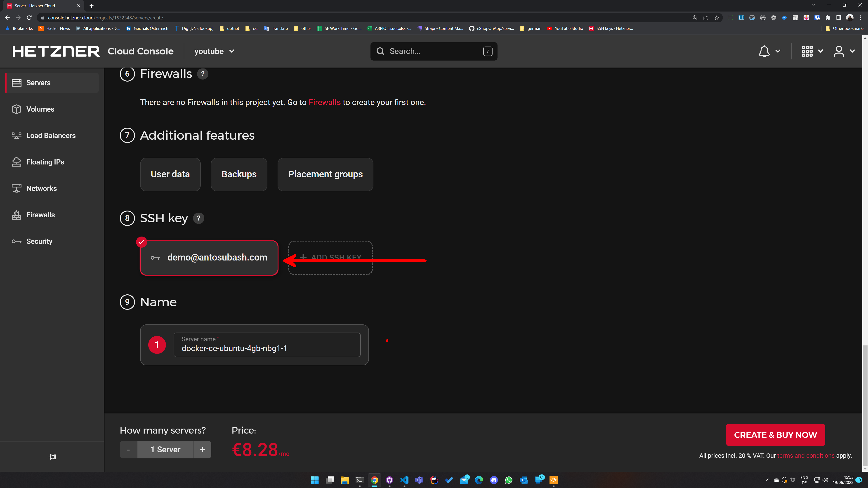Click the sidebar pin icon
The height and width of the screenshot is (488, 868).
tap(52, 457)
